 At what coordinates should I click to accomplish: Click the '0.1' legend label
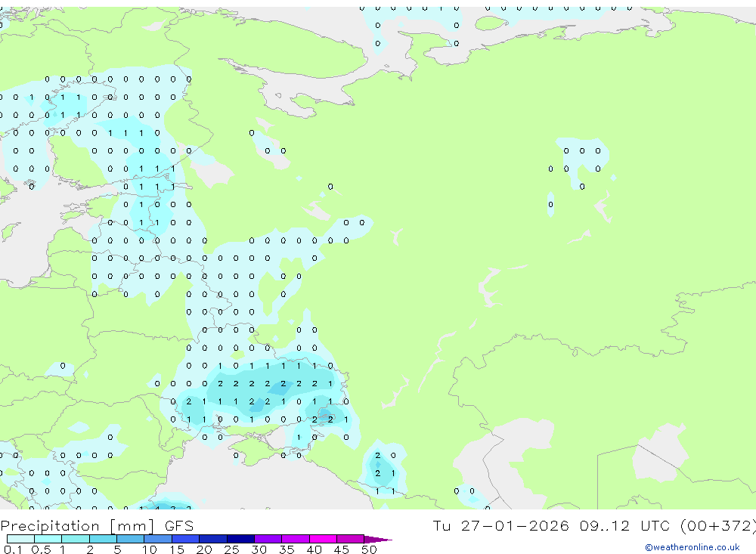click(x=13, y=549)
